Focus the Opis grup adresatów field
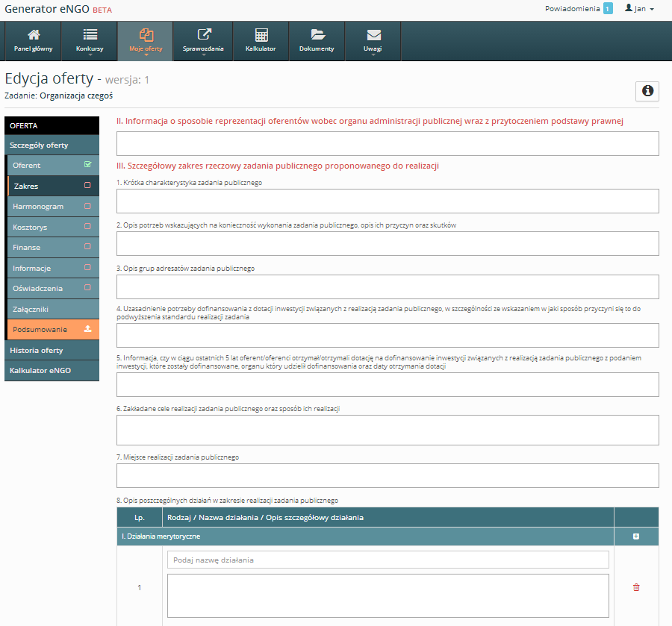Image resolution: width=672 pixels, height=626 pixels. click(388, 287)
